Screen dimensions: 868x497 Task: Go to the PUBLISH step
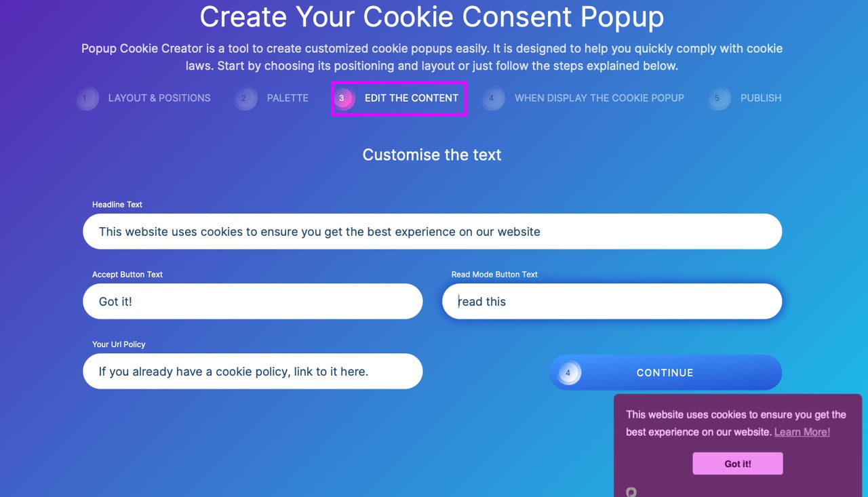point(760,98)
